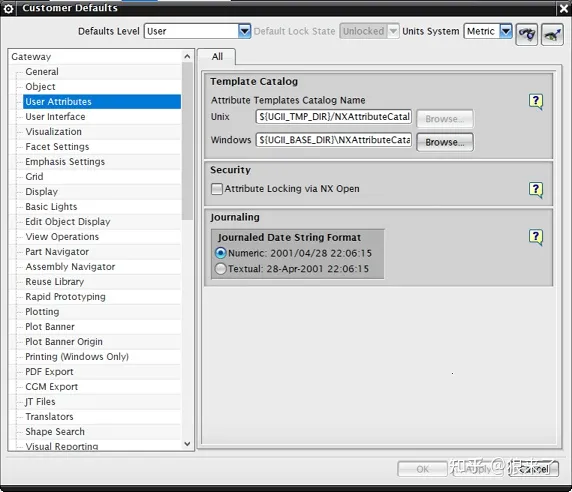Click the find default binoculars icon
Screen dimensions: 572x492
click(526, 34)
